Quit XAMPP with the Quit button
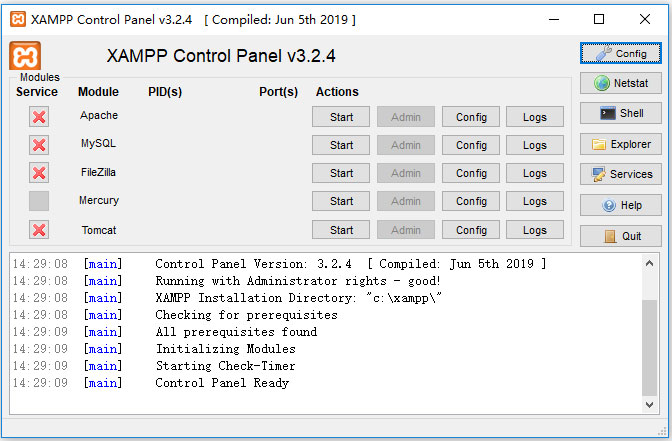Screen dimensions: 672x441 click(x=621, y=236)
